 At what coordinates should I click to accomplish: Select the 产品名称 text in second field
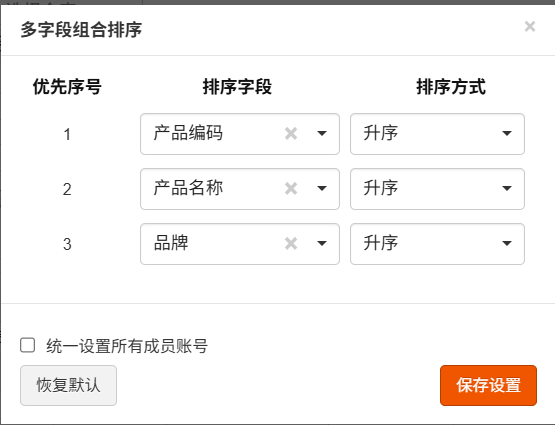click(188, 188)
